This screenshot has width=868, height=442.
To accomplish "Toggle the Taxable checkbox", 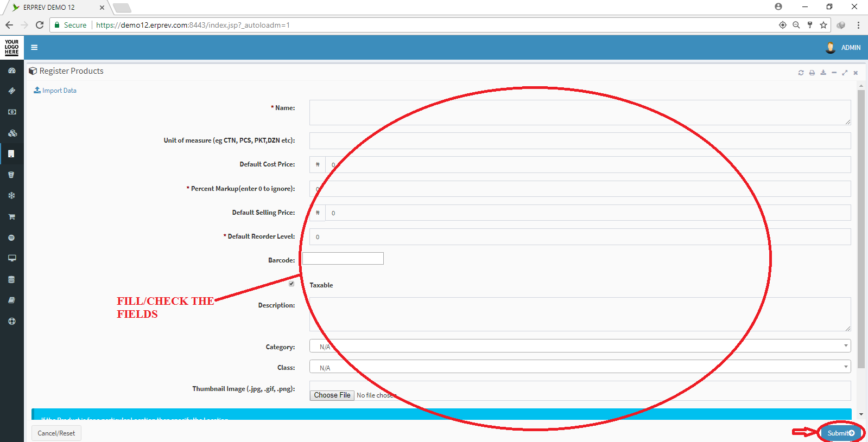I will (292, 284).
